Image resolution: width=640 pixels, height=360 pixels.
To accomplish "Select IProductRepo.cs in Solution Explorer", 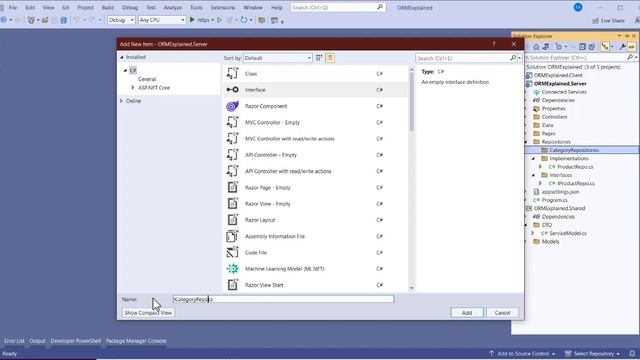I will 576,183.
